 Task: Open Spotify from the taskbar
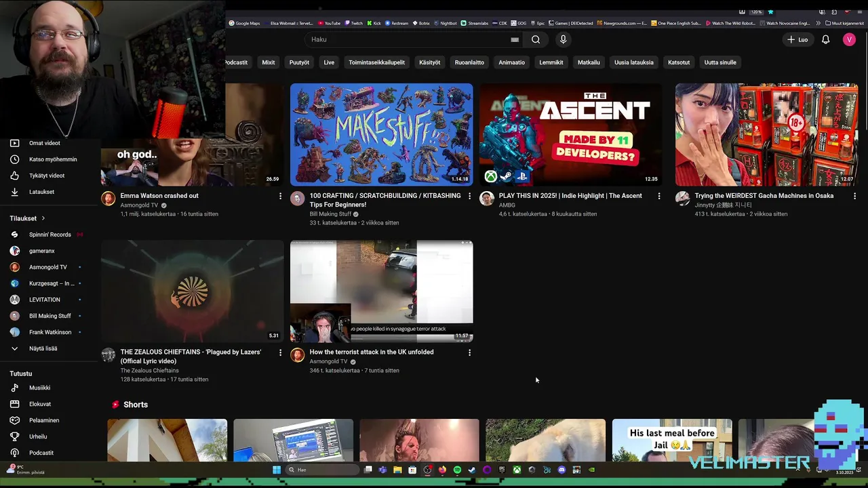coord(457,470)
